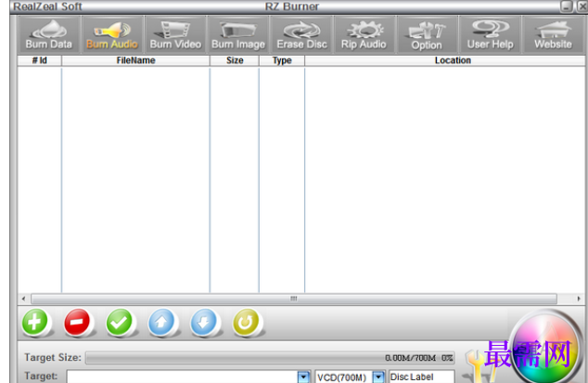The height and width of the screenshot is (383, 588).
Task: Remove selected file with red minus button
Action: coord(77,322)
